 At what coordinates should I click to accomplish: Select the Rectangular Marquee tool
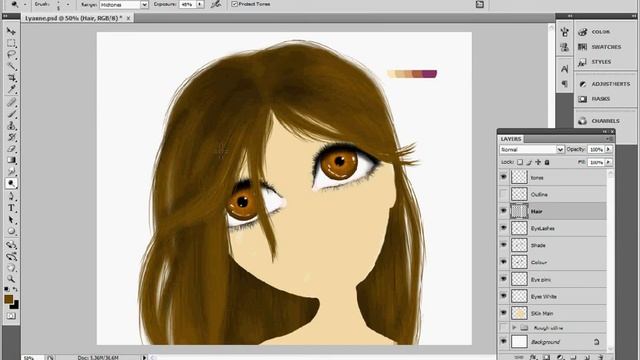(11, 43)
